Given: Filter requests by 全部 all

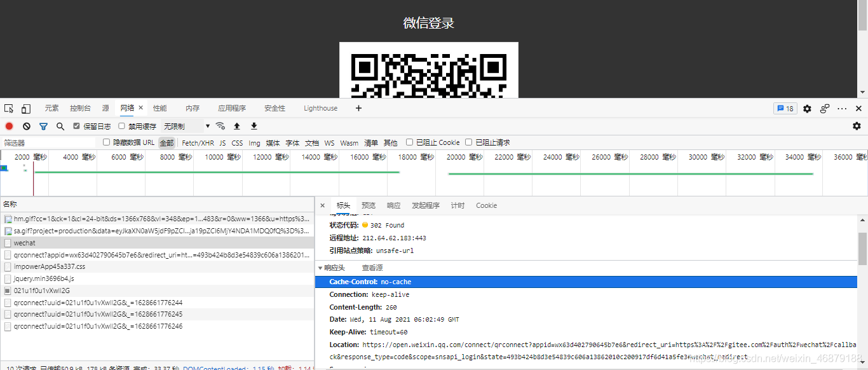Looking at the screenshot, I should tap(166, 143).
